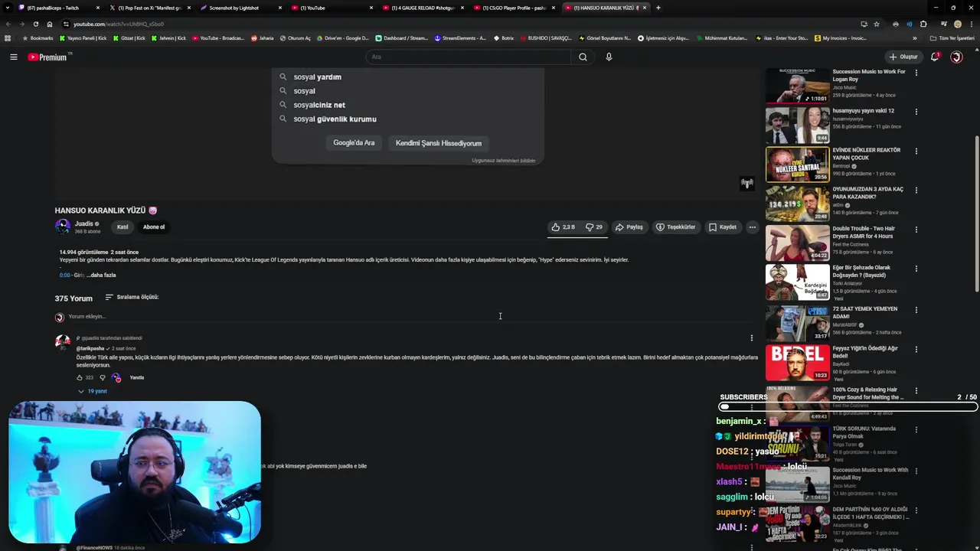Image resolution: width=980 pixels, height=551 pixels.
Task: Open the account avatar menu
Action: [956, 57]
